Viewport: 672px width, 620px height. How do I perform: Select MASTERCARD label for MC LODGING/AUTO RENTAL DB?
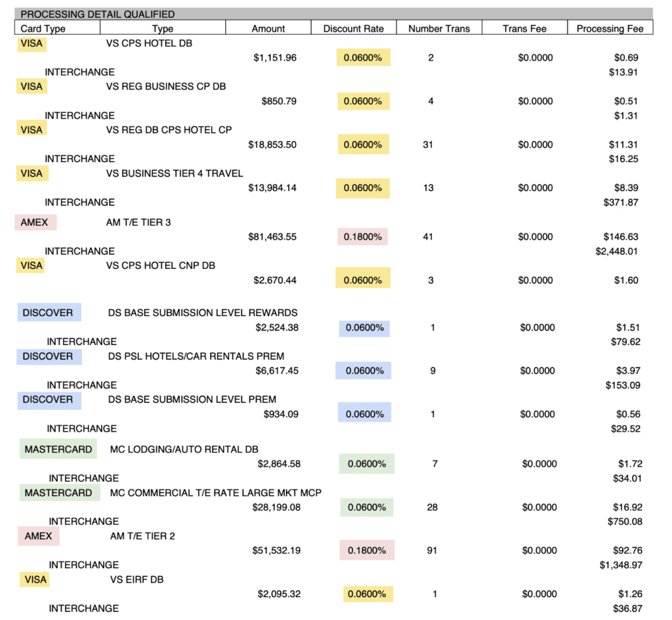click(58, 449)
